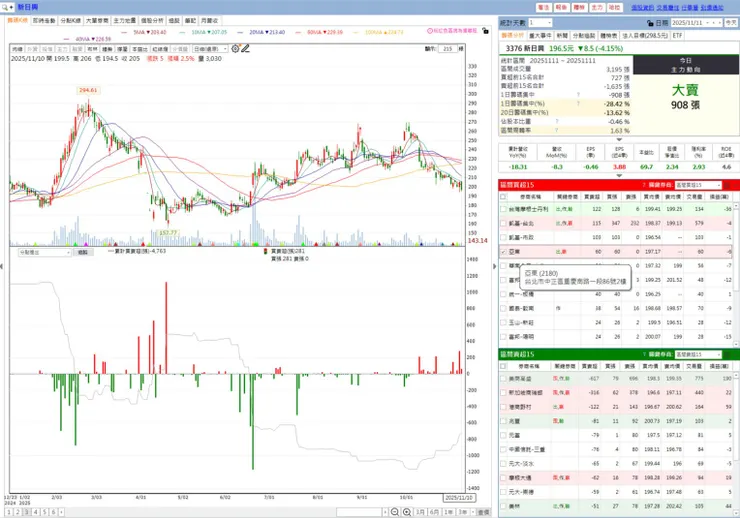Click the 均線 chart toolbar button

coord(17,49)
